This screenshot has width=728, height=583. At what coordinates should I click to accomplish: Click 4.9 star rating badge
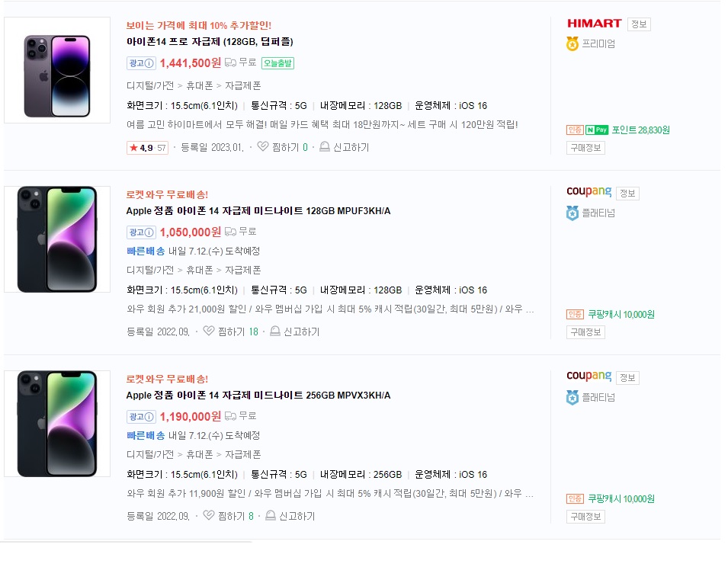(147, 148)
